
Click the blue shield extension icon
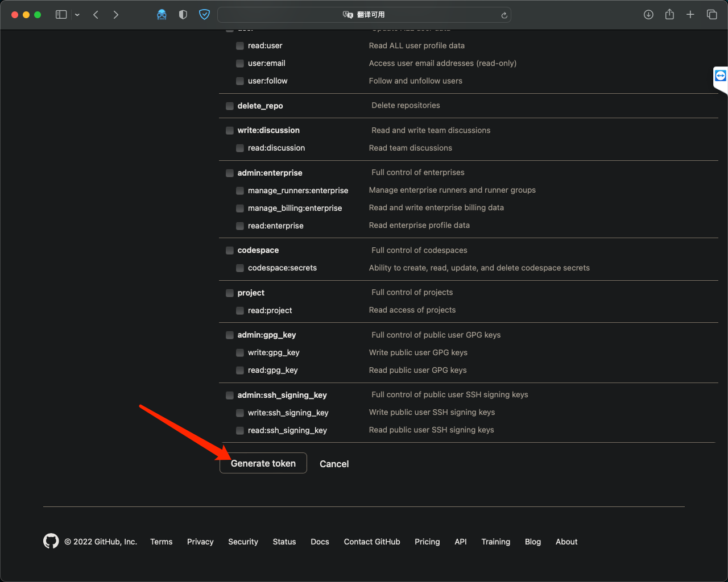point(204,14)
